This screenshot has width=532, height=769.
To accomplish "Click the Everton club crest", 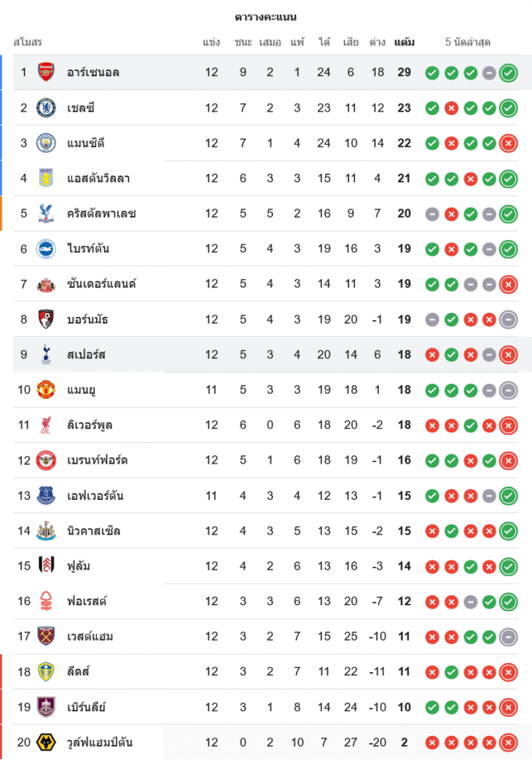I will pos(46,496).
